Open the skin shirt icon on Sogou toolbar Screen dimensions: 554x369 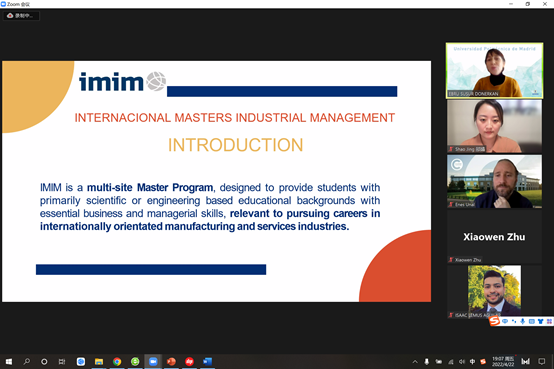point(540,321)
